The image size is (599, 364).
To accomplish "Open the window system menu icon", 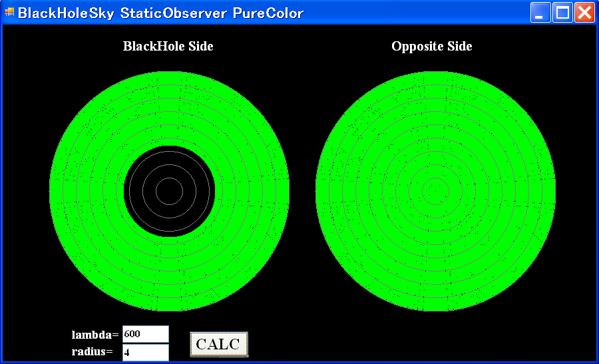I will tap(9, 13).
